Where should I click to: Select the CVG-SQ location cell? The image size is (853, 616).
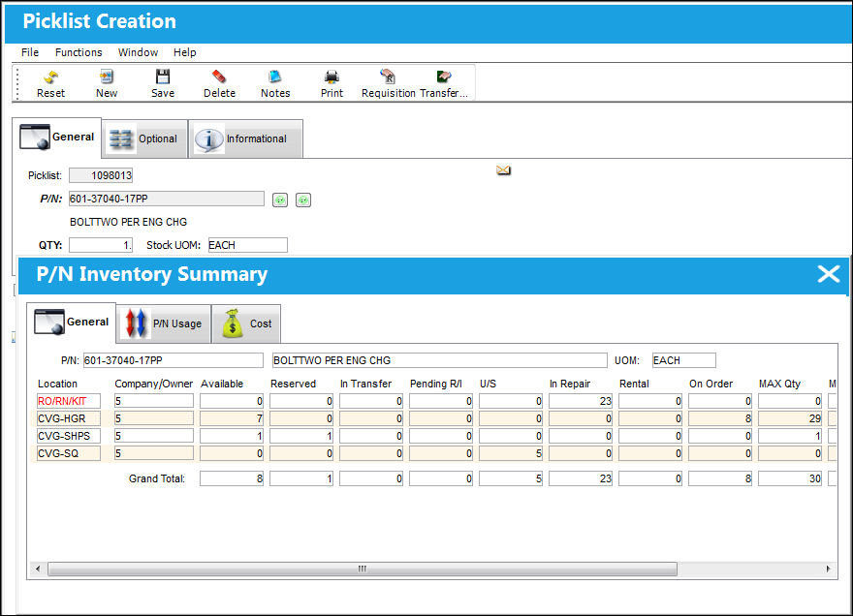pyautogui.click(x=69, y=453)
